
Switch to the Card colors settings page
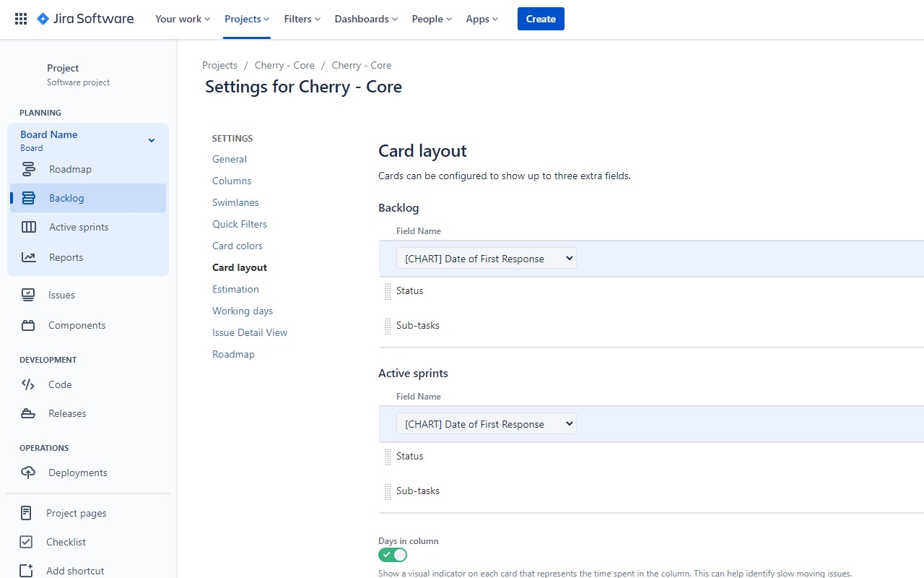click(x=237, y=246)
